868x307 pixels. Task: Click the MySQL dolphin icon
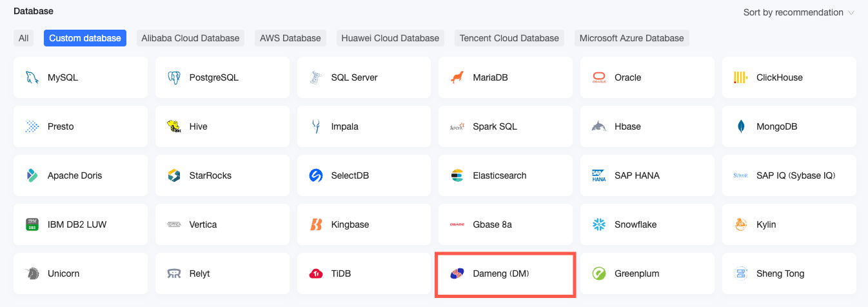pos(32,77)
